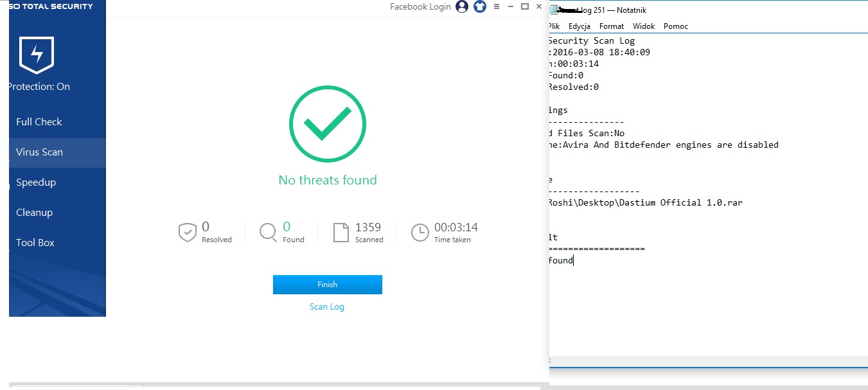Click the Scanned document icon
The height and width of the screenshot is (390, 868).
[x=341, y=233]
